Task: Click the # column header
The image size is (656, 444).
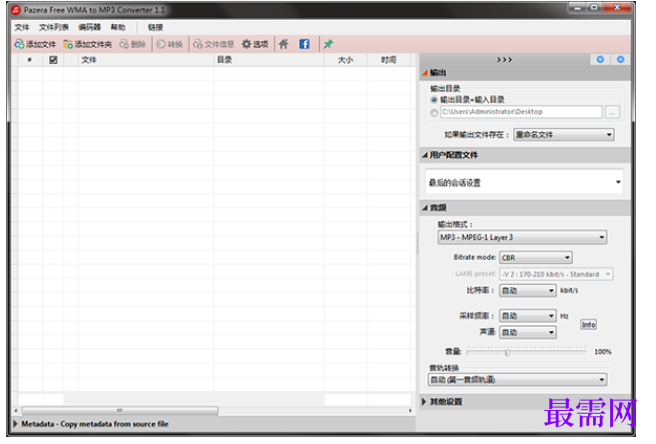Action: (30, 60)
